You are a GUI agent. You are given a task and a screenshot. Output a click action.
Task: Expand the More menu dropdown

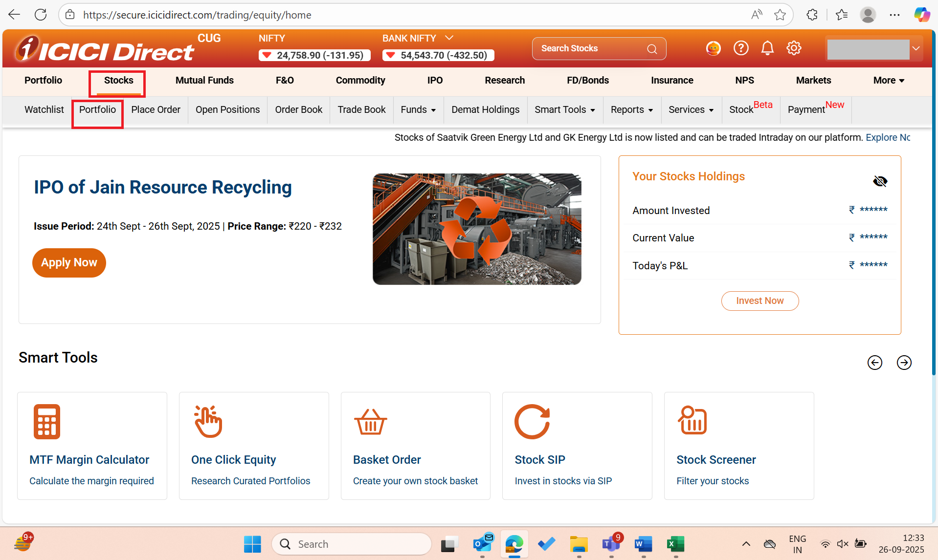tap(889, 81)
